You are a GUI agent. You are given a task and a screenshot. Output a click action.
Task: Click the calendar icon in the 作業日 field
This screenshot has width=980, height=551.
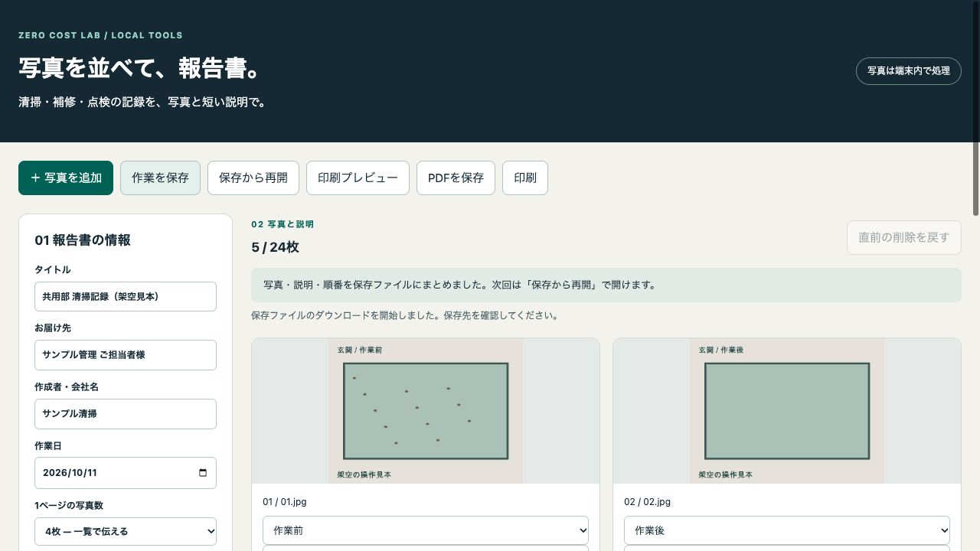(x=203, y=473)
